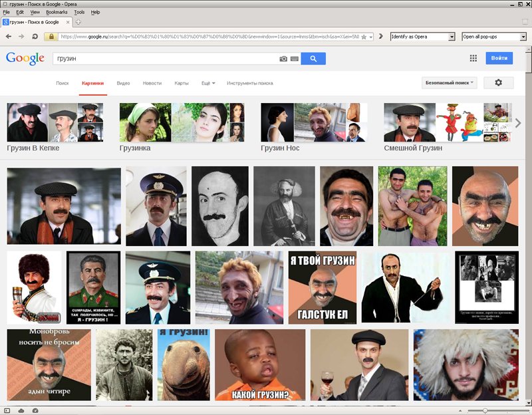Image resolution: width=532 pixels, height=415 pixels.
Task: Open the Tools menu
Action: [79, 12]
